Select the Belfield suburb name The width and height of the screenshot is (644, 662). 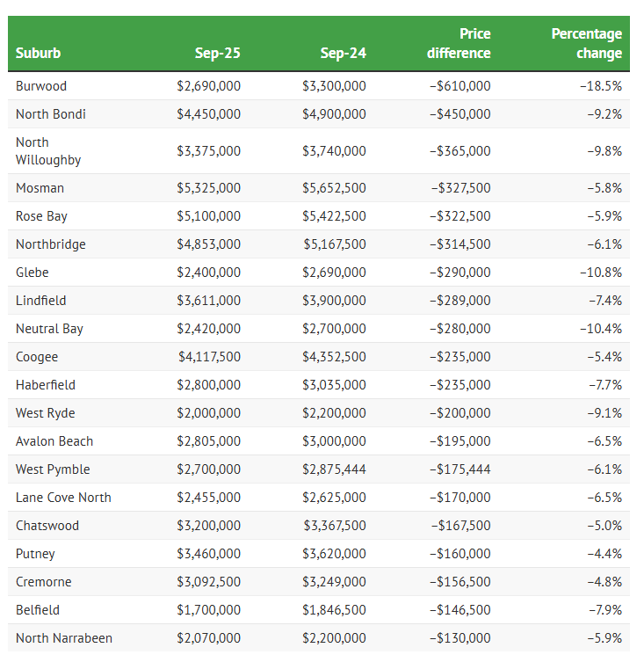pyautogui.click(x=38, y=610)
